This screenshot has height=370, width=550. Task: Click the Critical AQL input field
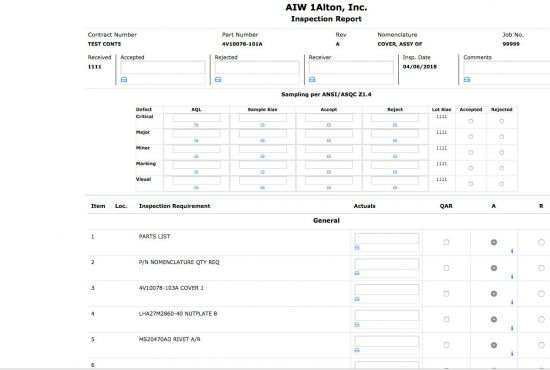196,117
